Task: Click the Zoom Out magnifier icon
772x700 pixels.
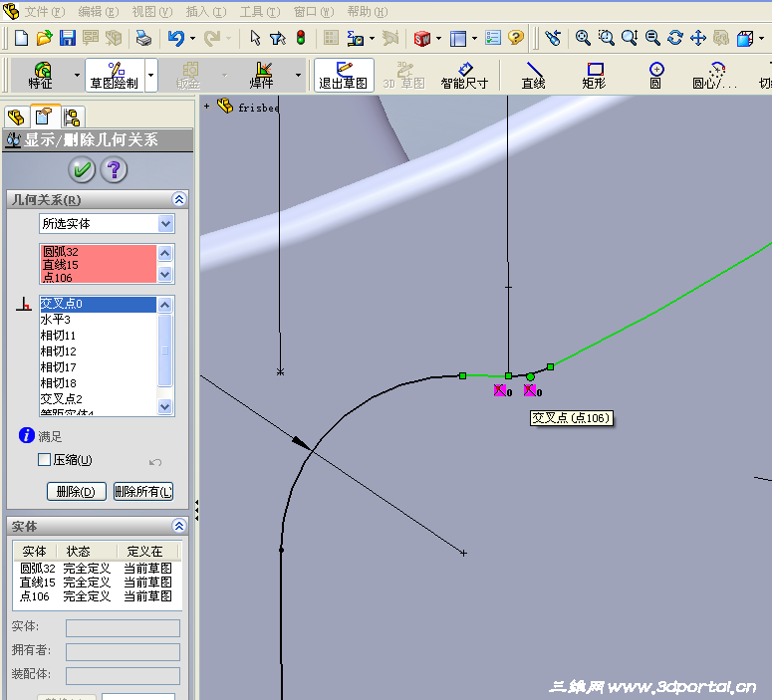Action: click(652, 38)
